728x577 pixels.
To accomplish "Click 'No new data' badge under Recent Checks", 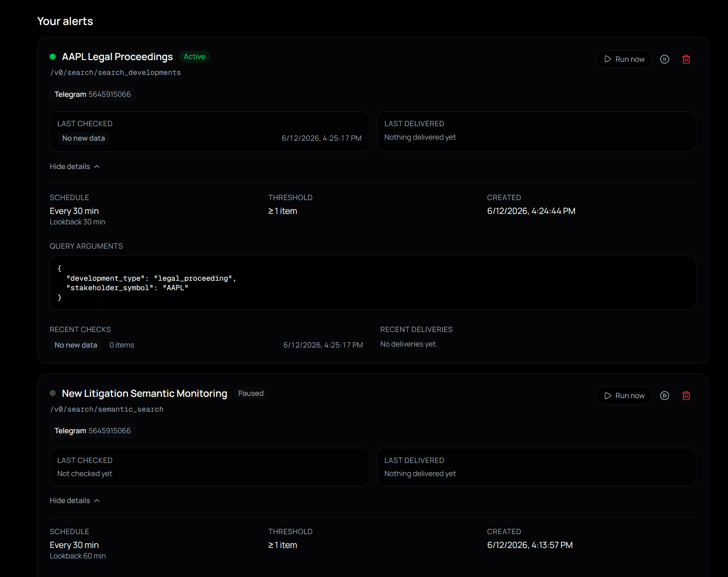I will tap(76, 345).
